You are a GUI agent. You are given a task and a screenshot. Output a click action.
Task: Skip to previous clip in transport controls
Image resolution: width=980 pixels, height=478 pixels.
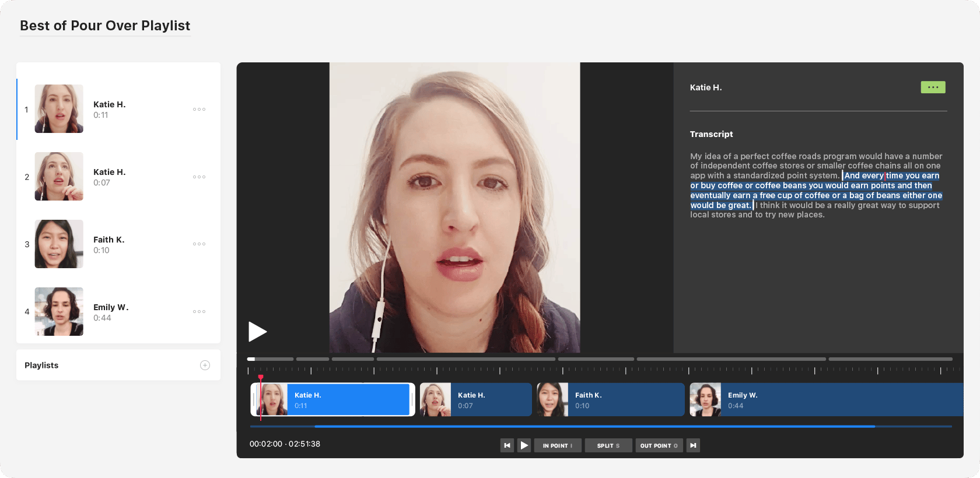[507, 445]
